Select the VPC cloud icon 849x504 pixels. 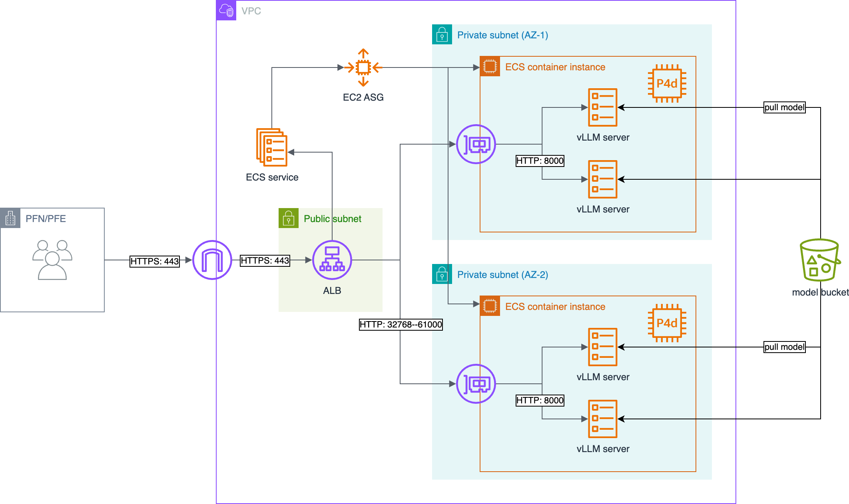(226, 10)
